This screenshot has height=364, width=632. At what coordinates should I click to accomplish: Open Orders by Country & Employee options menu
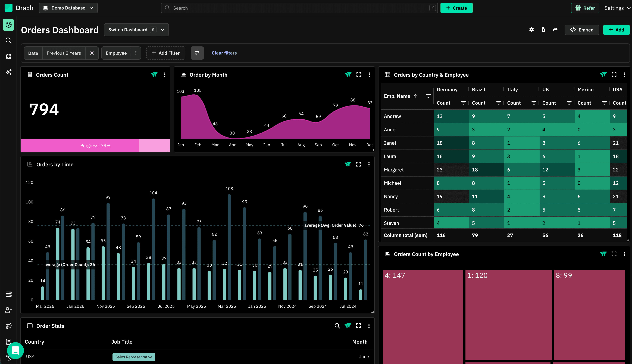tap(624, 75)
